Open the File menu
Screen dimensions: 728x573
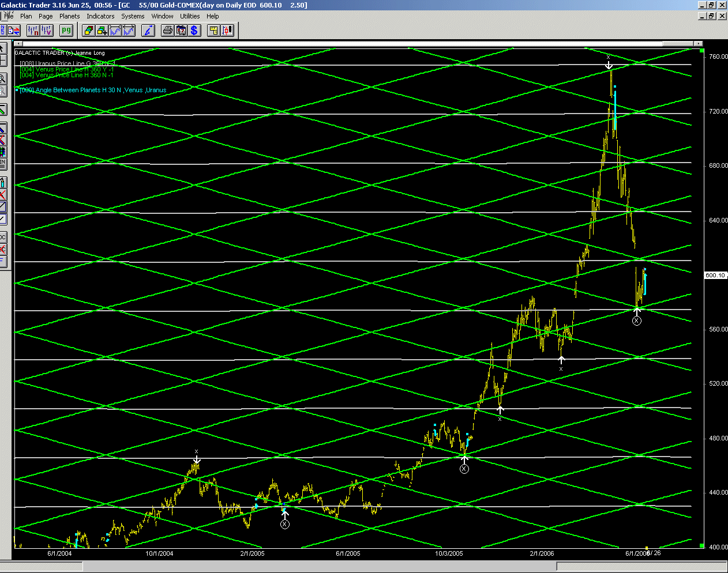tap(9, 16)
